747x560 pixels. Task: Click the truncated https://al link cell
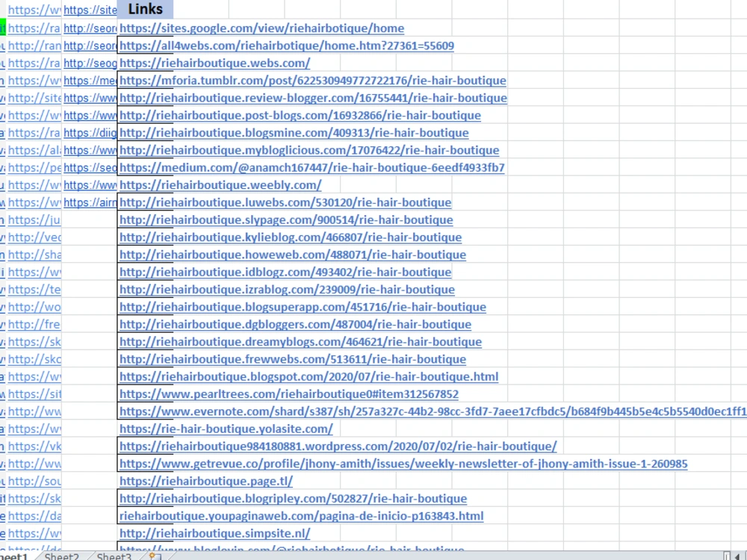click(x=34, y=150)
